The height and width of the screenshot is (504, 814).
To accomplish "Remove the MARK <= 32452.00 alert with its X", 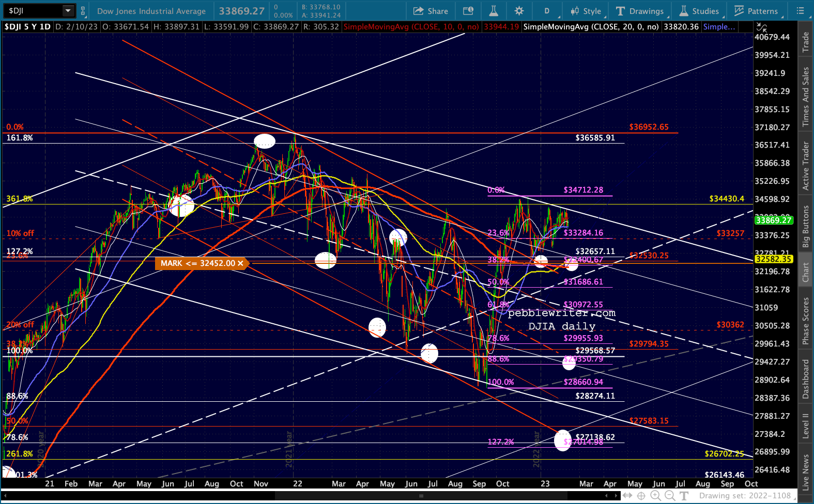I will 240,263.
